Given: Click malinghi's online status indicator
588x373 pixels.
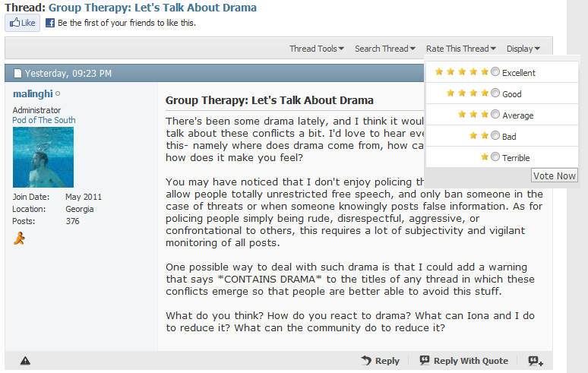Looking at the screenshot, I should point(58,94).
